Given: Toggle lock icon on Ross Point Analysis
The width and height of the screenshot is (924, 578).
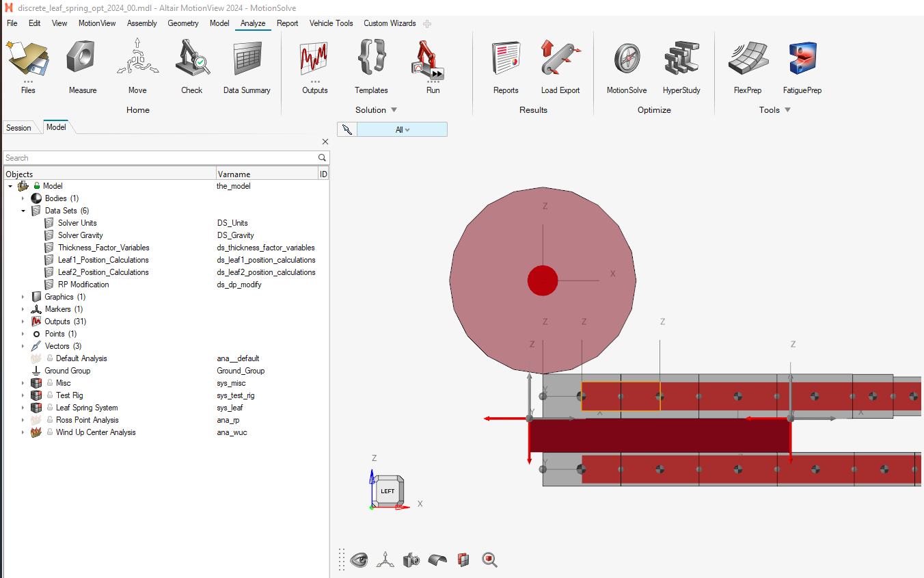Looking at the screenshot, I should (x=49, y=420).
